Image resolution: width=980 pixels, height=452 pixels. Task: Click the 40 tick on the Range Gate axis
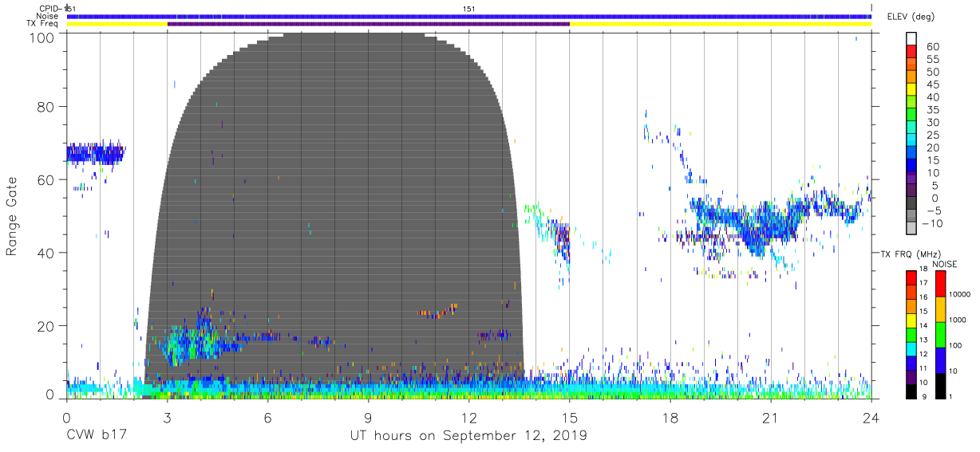[x=45, y=253]
